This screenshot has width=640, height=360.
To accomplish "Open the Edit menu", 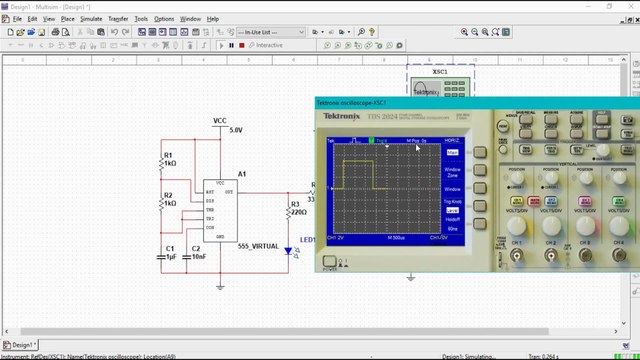I will coord(32,19).
